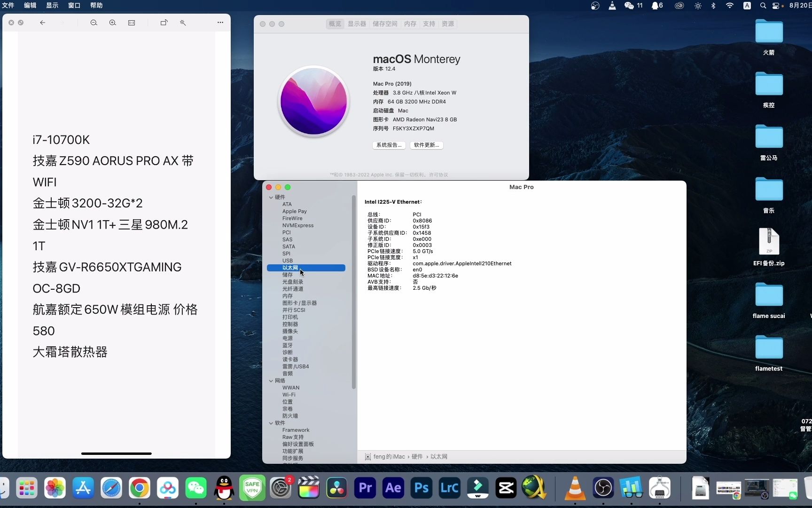Open Safari from the Dock

[111, 488]
